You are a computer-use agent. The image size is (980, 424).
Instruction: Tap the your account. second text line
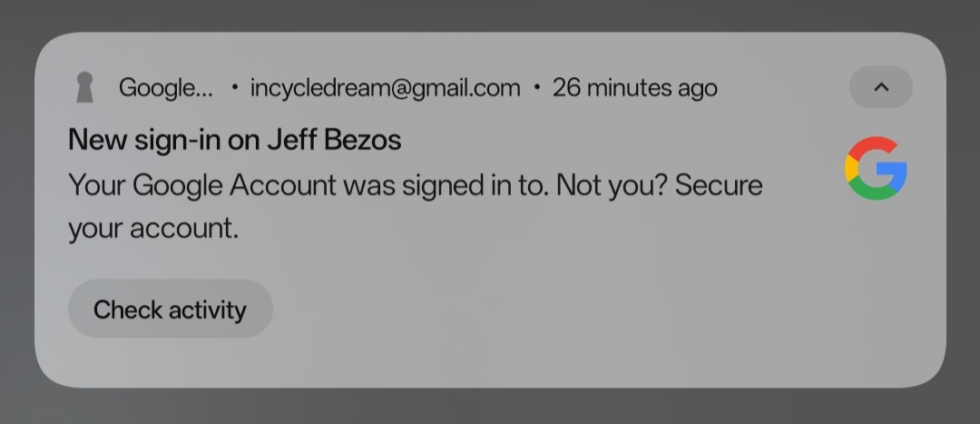click(152, 228)
